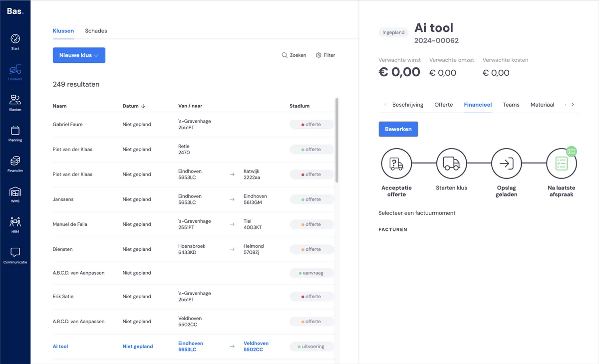Click the sort arrow next to Datum

tap(143, 106)
